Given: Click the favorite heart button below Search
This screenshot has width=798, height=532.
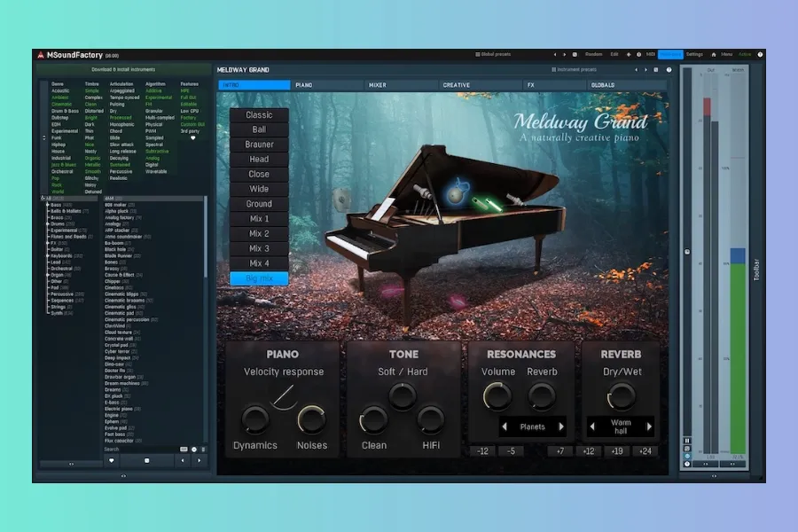Looking at the screenshot, I should [111, 461].
